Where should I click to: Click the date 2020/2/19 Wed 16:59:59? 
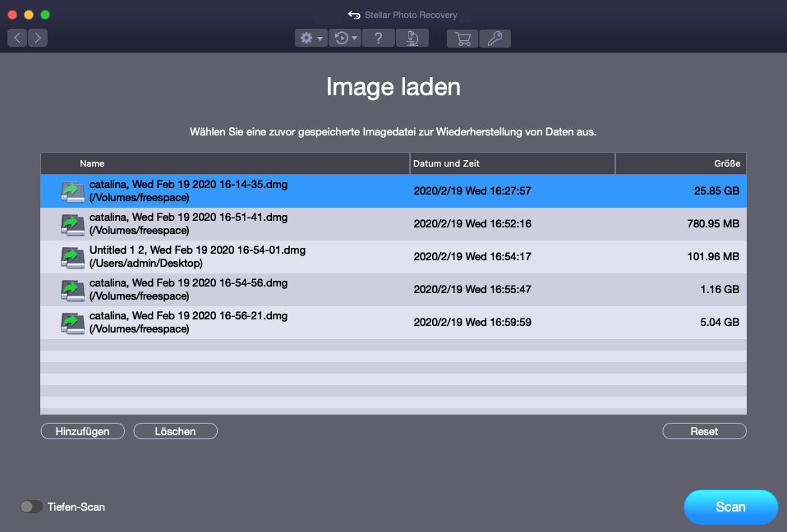coord(472,323)
